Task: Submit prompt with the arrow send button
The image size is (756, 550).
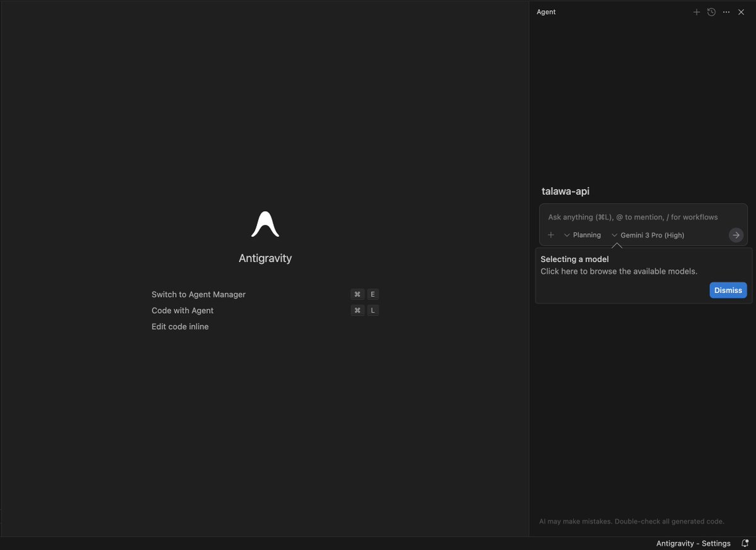Action: click(736, 235)
